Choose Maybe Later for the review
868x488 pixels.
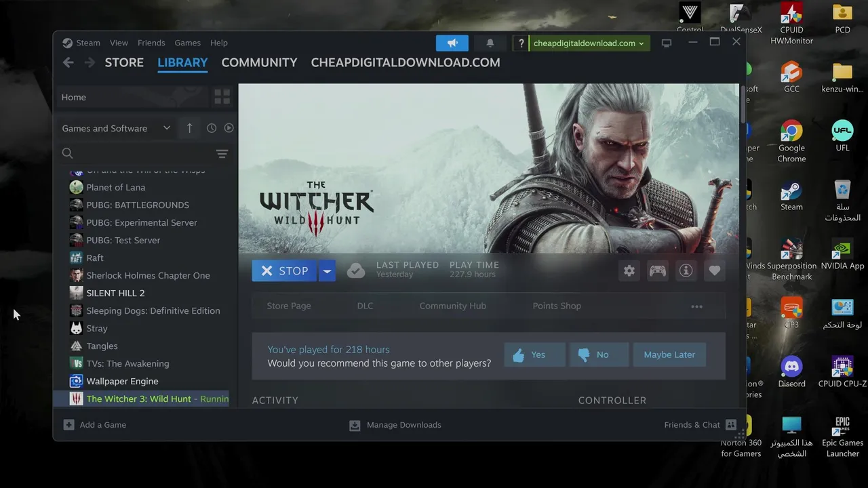point(669,354)
